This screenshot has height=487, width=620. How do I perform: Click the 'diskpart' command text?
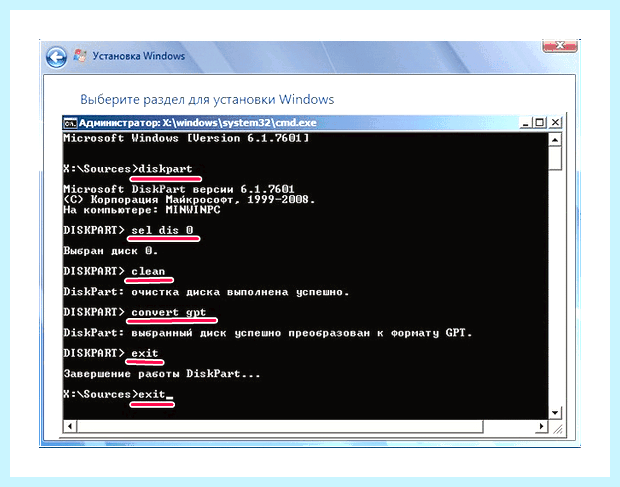(165, 169)
